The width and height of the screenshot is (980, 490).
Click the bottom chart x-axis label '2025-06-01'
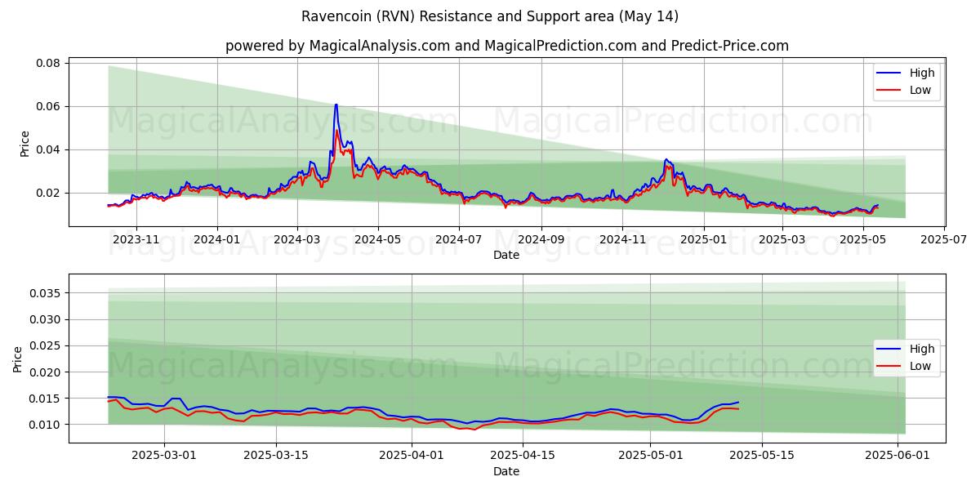(899, 455)
